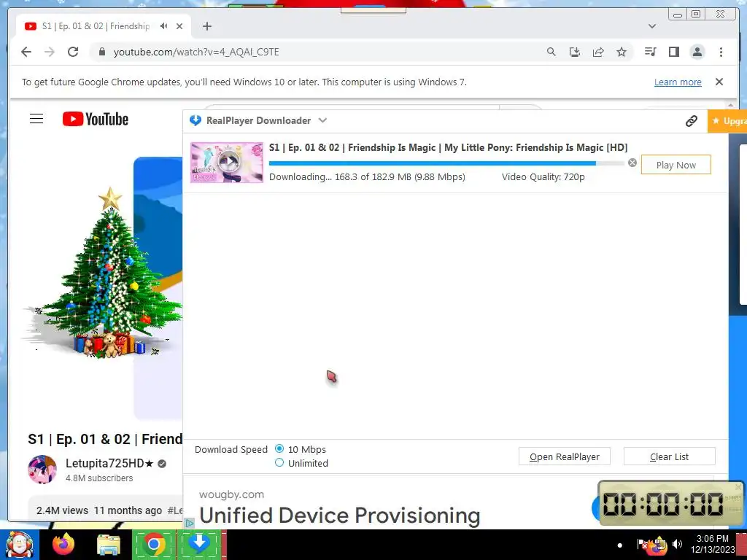Viewport: 747px width, 560px height.
Task: Select the 10 Mbps download speed
Action: (279, 448)
